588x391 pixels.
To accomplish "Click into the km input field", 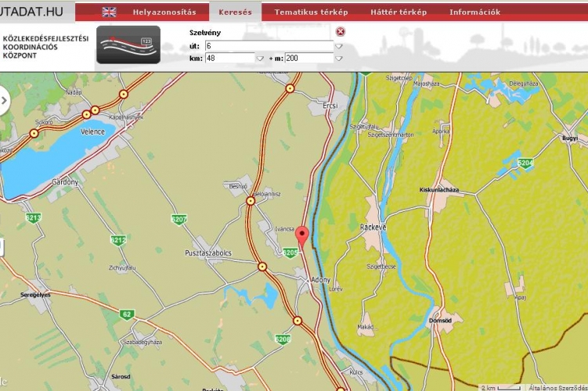I will click(x=229, y=59).
